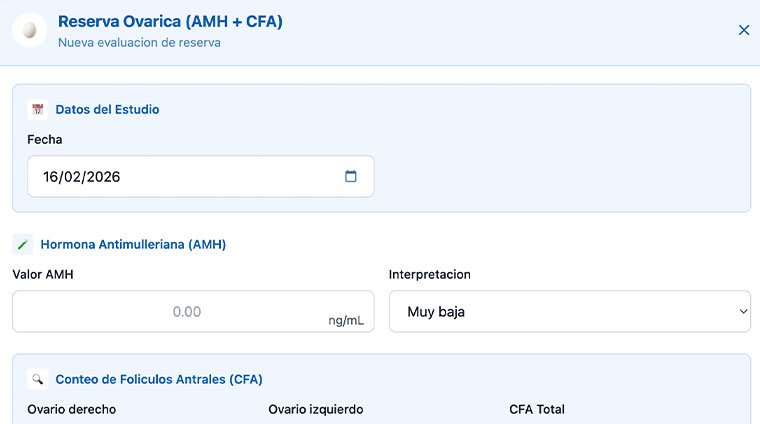760x424 pixels.
Task: Click the CFA Total label
Action: pos(537,409)
